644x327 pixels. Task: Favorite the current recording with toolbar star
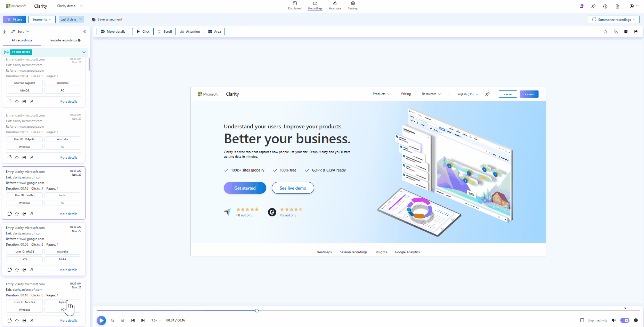(x=605, y=32)
